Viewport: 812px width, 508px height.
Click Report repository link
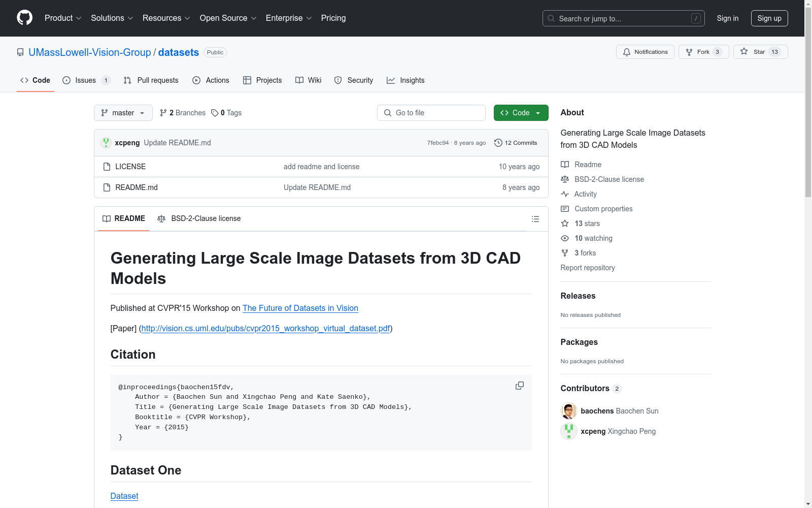pyautogui.click(x=588, y=268)
